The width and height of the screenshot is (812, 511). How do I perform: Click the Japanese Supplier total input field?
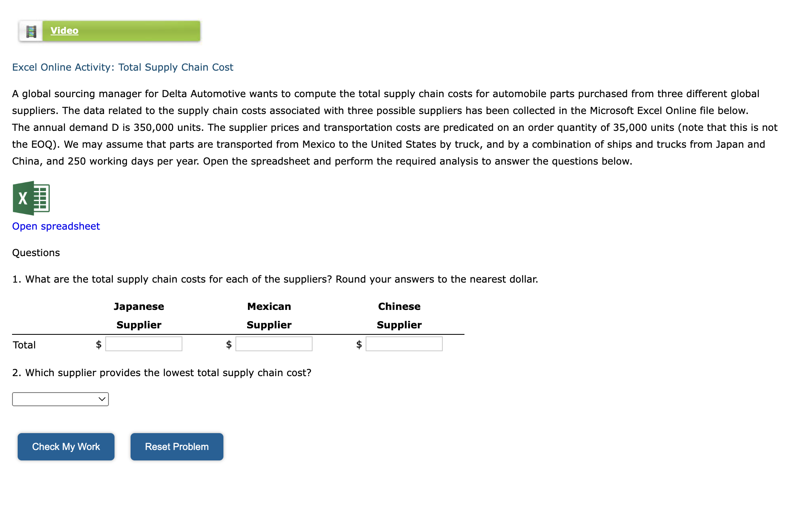(143, 344)
